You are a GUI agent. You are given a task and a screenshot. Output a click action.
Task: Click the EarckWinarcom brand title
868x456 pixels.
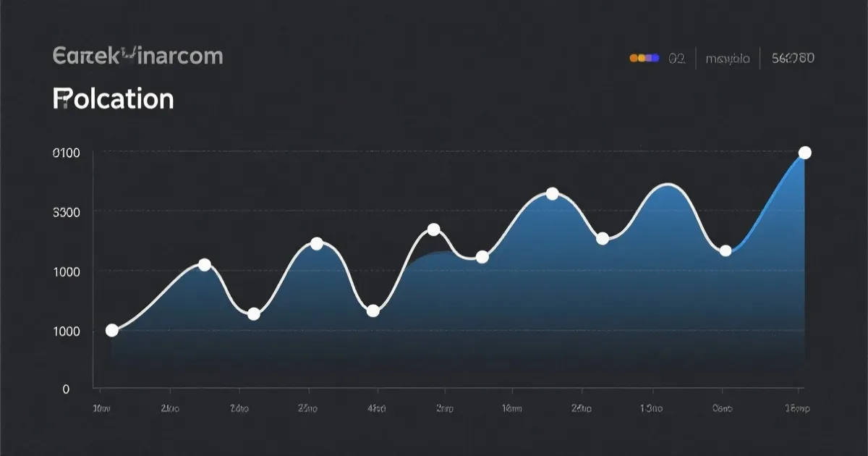(137, 56)
